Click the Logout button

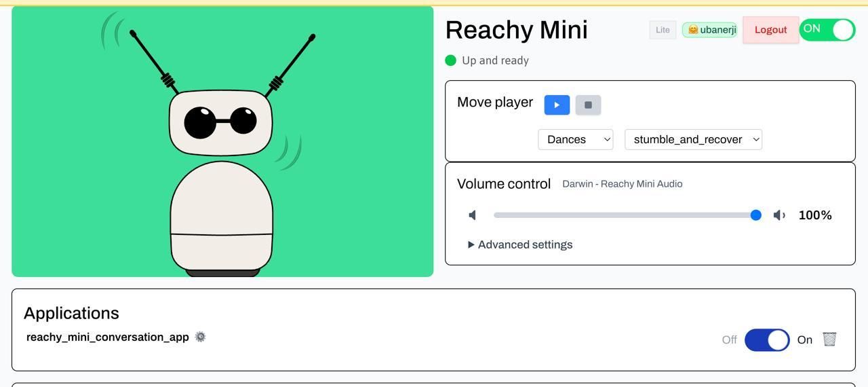[770, 30]
